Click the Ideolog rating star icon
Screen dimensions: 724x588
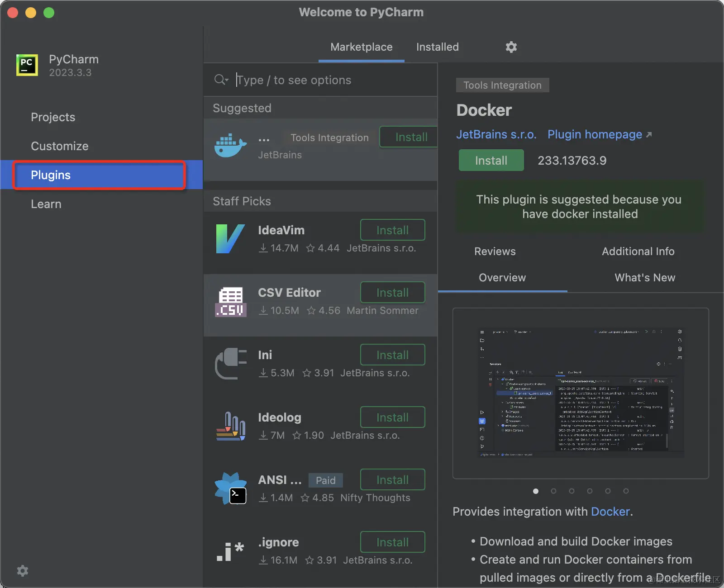coord(297,436)
